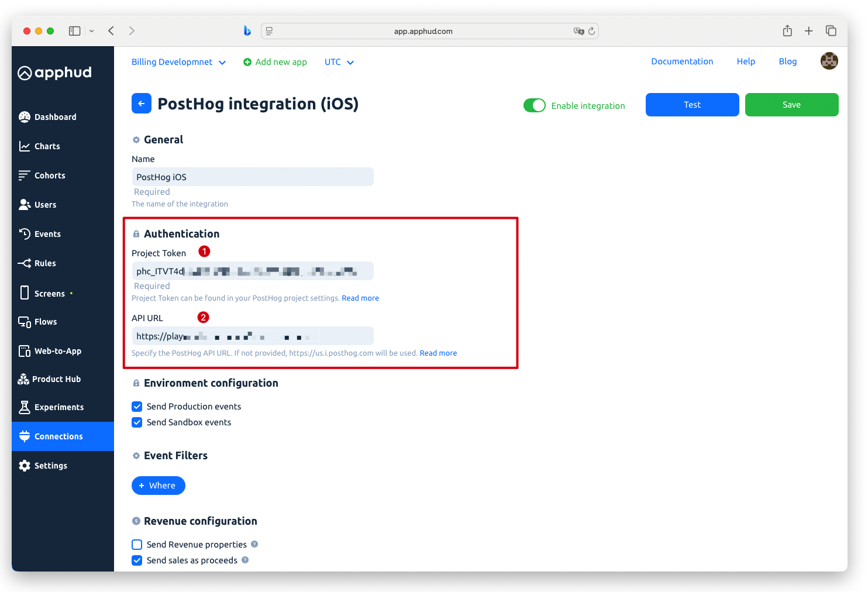Image resolution: width=868 pixels, height=592 pixels.
Task: Click the 'Revenue configuration' heading
Action: [201, 521]
